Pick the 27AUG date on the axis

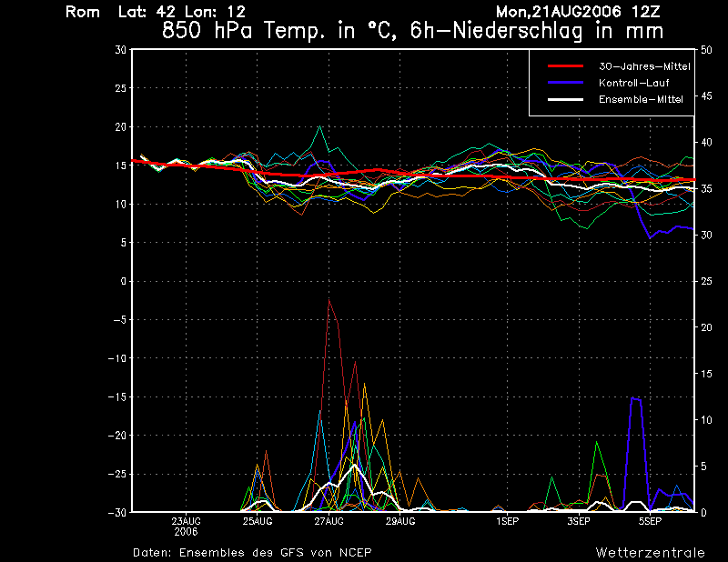329,521
